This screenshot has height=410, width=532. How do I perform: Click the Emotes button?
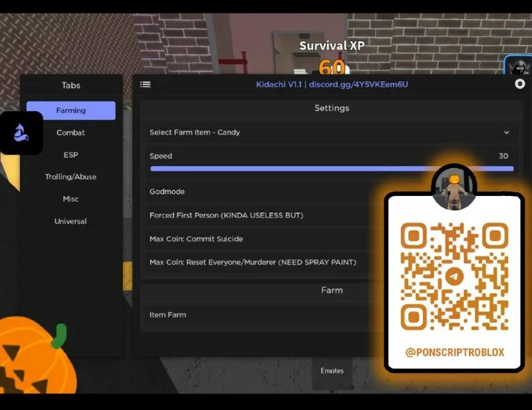pyautogui.click(x=331, y=371)
